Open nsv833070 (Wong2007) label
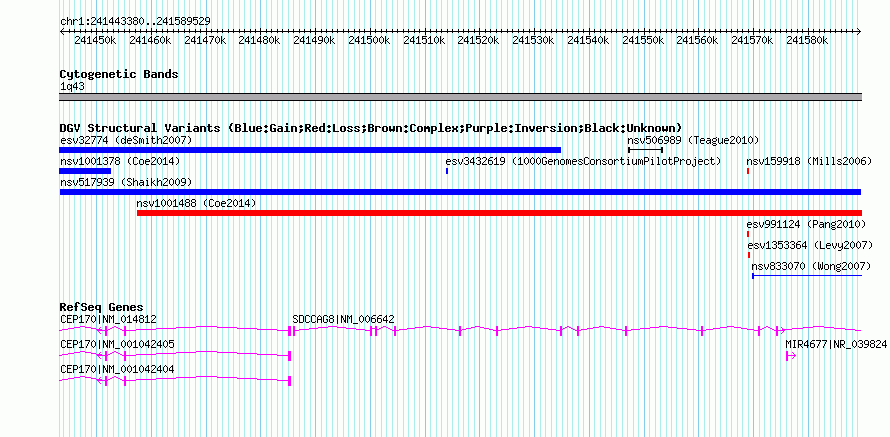This screenshot has width=890, height=437. 811,266
